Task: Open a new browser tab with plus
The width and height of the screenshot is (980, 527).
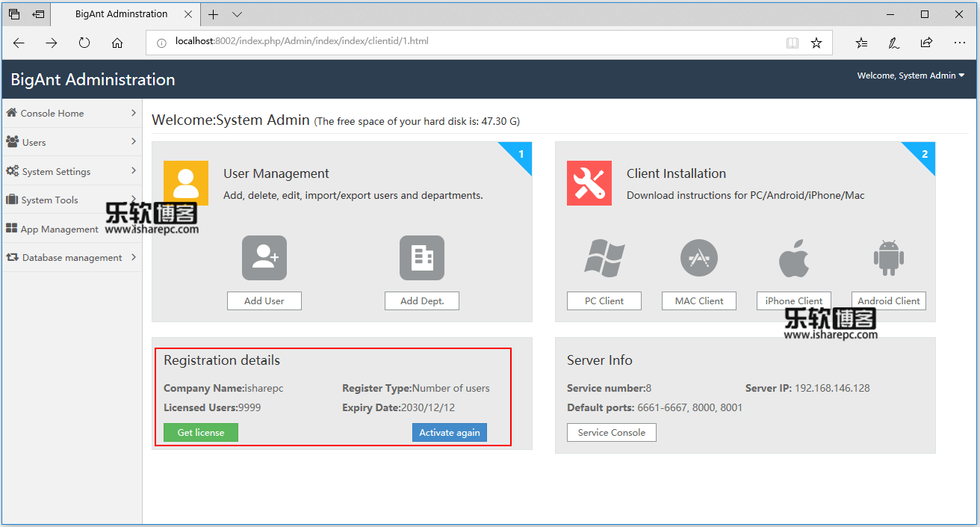Action: [214, 14]
